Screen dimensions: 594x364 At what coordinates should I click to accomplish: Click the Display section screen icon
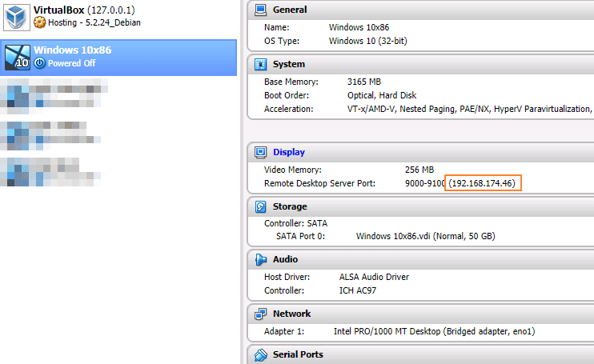(261, 152)
